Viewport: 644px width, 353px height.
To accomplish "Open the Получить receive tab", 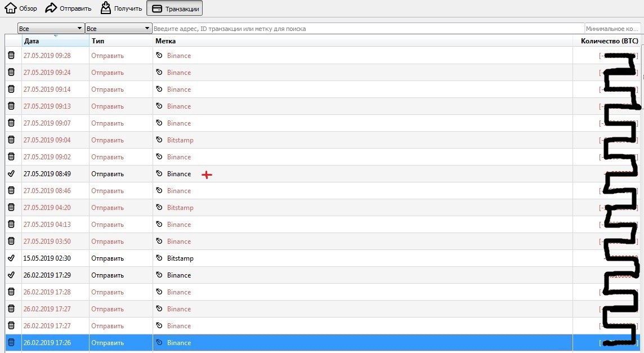I will 121,8.
